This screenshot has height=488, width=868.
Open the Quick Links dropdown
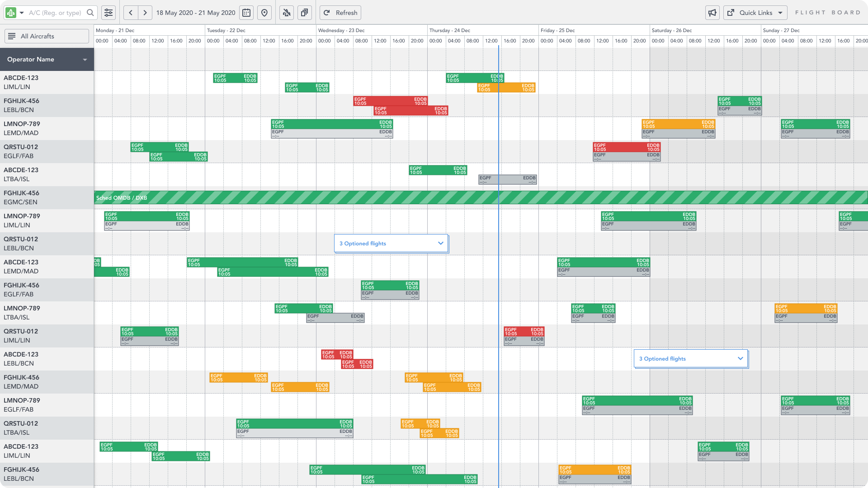755,13
